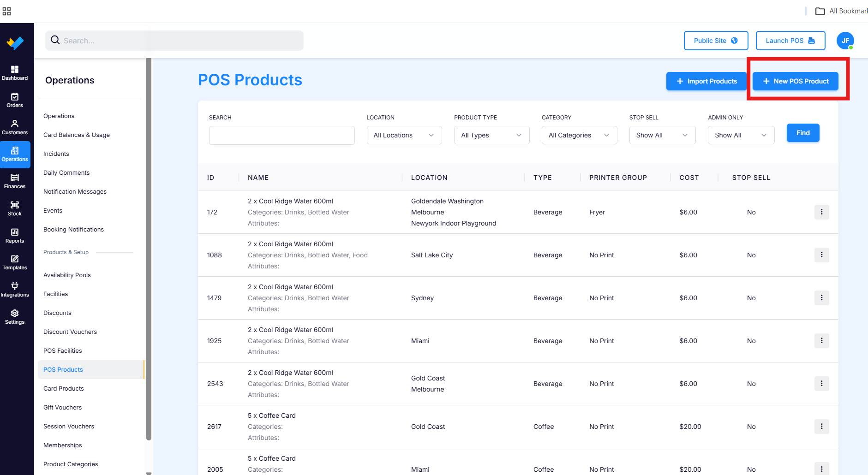Expand the All Locations dropdown

(404, 135)
